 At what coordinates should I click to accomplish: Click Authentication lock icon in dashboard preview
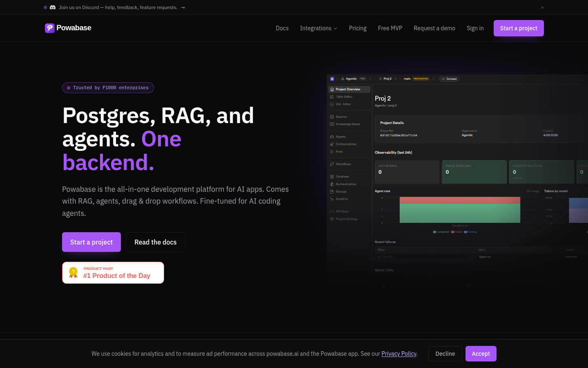pyautogui.click(x=332, y=184)
